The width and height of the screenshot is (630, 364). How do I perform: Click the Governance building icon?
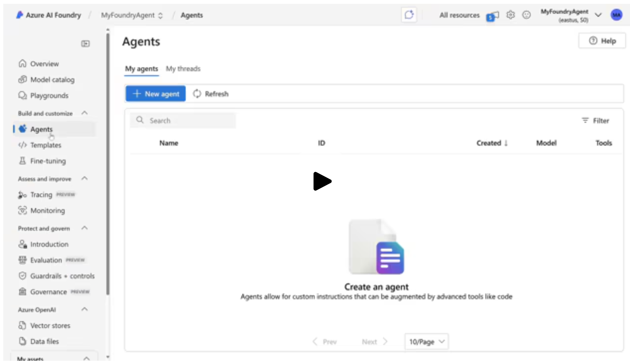pos(22,291)
